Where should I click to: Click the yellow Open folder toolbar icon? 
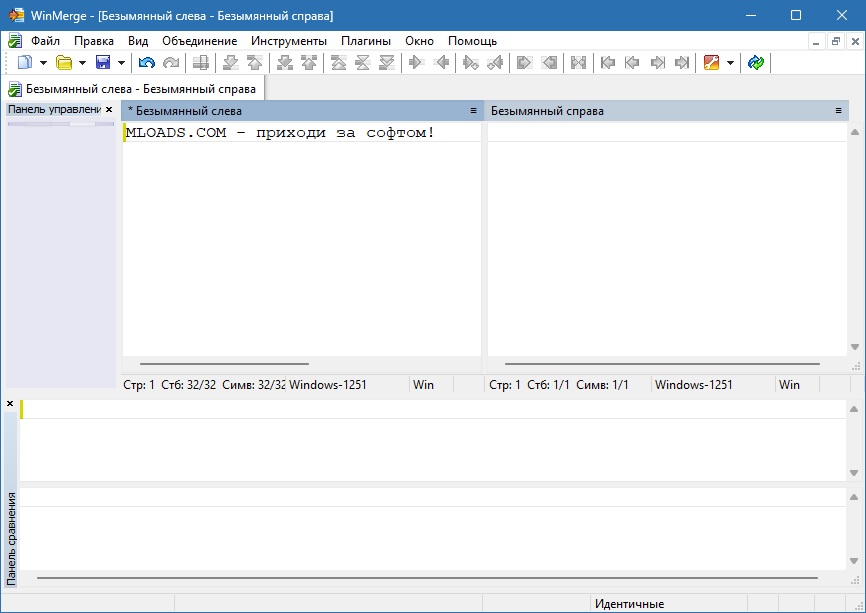pos(64,62)
